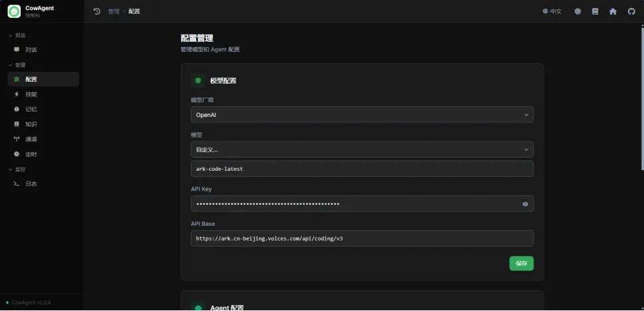This screenshot has width=644, height=311.
Task: Open the GitHub icon link
Action: click(631, 11)
